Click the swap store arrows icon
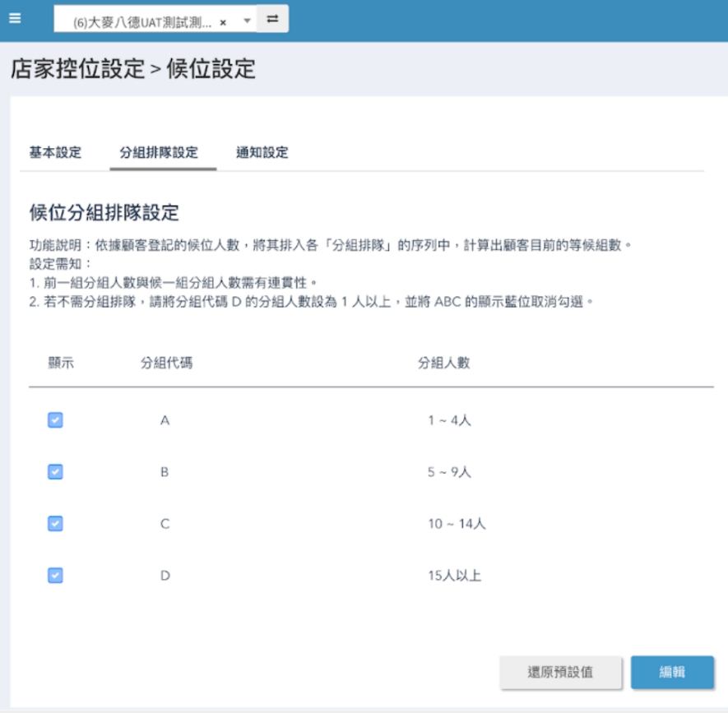This screenshot has width=728, height=713. pyautogui.click(x=272, y=19)
